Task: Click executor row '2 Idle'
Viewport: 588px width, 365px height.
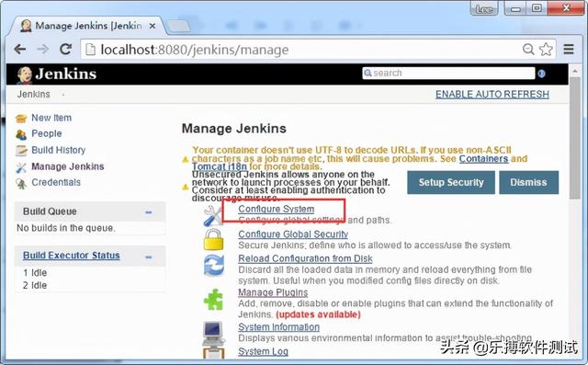Action: coord(35,286)
